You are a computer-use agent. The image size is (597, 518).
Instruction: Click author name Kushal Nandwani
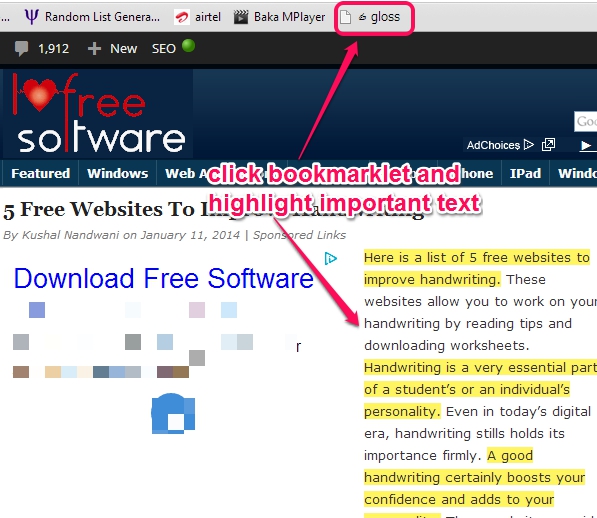pyautogui.click(x=70, y=235)
